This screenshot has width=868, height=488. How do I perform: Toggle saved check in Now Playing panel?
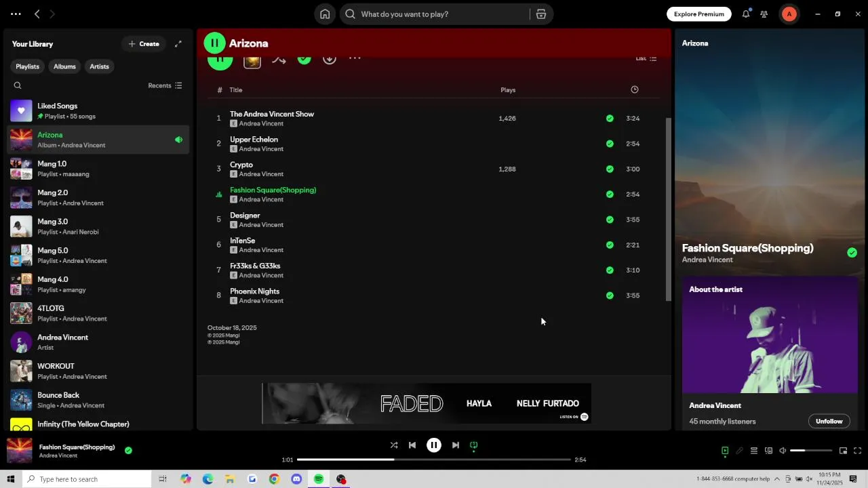point(852,253)
